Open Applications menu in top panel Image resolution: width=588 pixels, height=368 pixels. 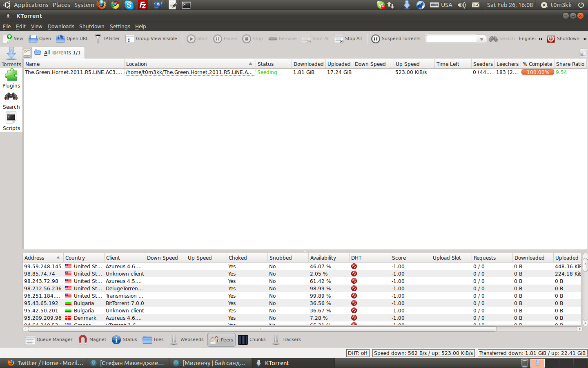[x=31, y=5]
